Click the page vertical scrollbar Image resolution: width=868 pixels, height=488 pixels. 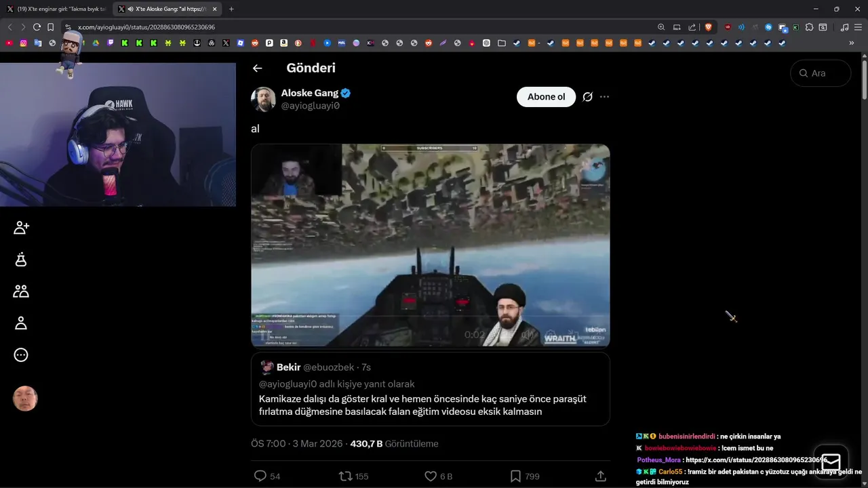coord(865,81)
